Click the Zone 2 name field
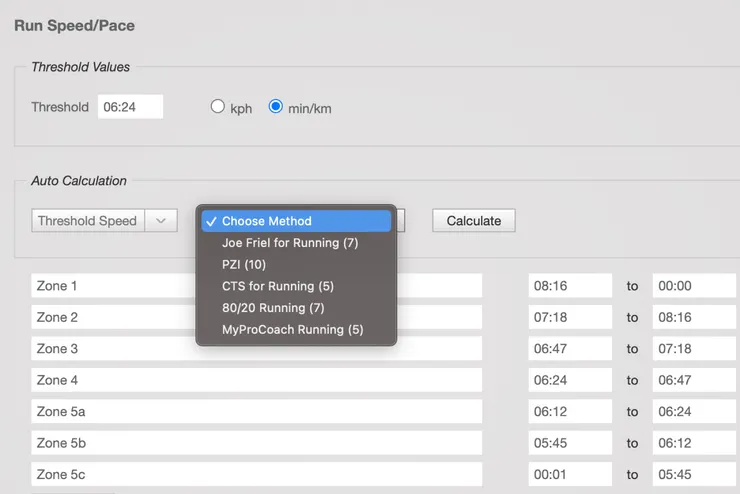Viewport: 740px width, 494px height. pyautogui.click(x=257, y=317)
